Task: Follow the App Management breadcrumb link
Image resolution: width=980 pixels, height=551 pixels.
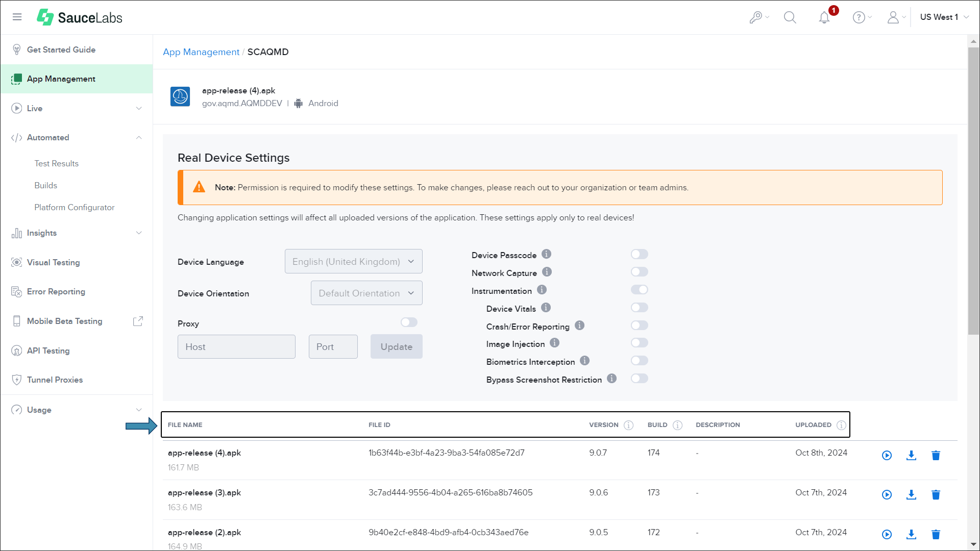Action: pyautogui.click(x=201, y=52)
